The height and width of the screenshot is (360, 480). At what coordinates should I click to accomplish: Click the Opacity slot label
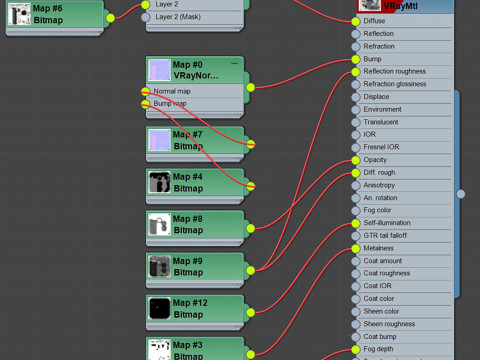coord(375,160)
